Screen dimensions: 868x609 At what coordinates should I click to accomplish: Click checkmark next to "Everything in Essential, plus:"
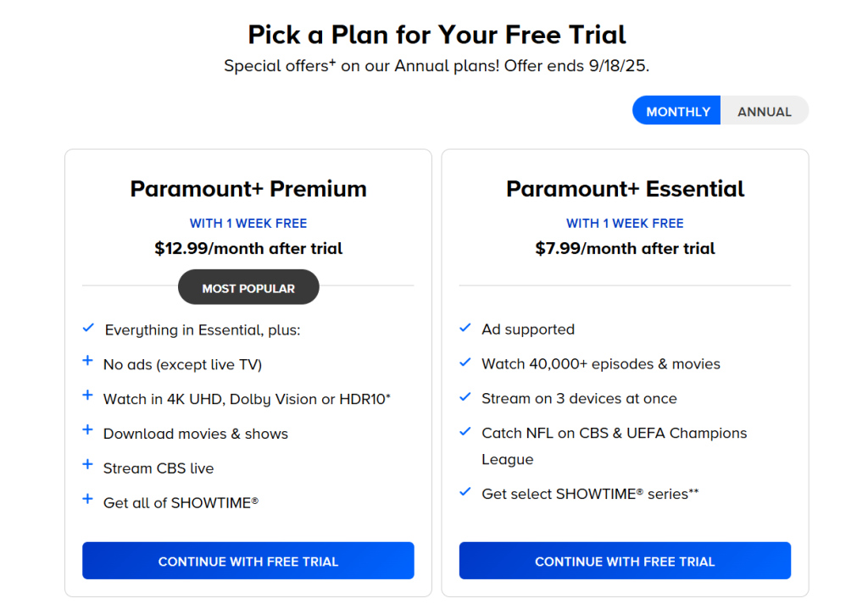pyautogui.click(x=87, y=329)
